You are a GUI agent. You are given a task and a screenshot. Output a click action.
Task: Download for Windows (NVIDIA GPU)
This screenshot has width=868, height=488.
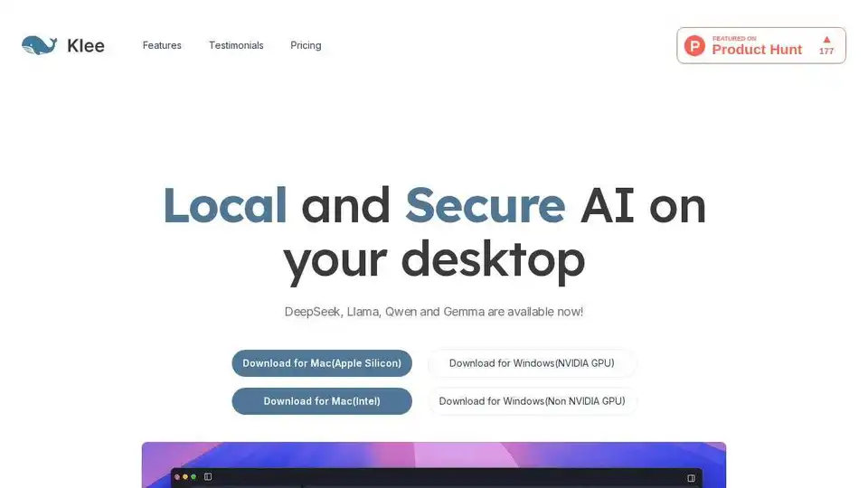532,363
